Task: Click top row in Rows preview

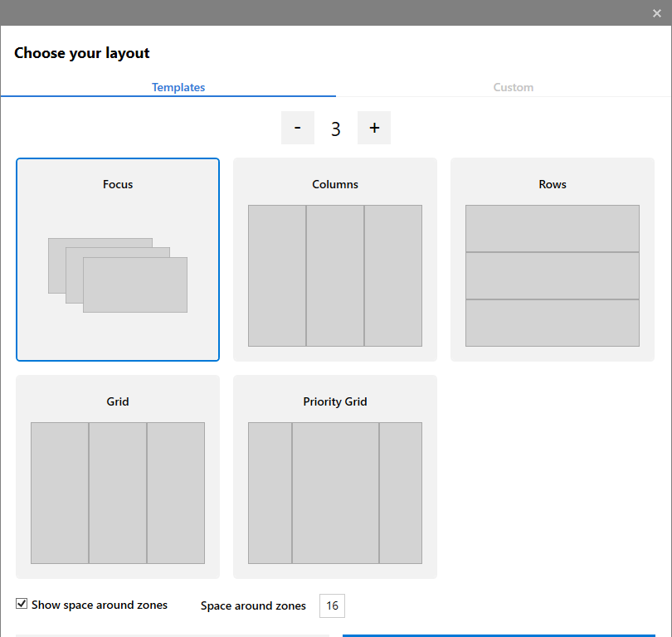Action: pyautogui.click(x=553, y=228)
